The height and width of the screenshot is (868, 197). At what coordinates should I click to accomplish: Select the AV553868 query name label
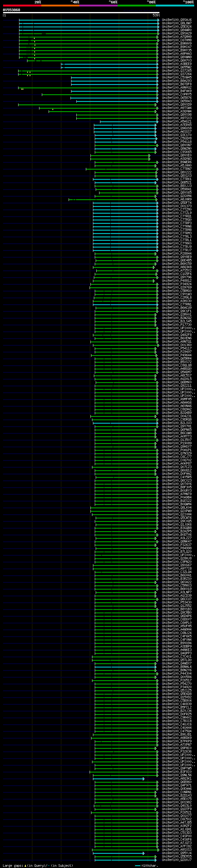tap(11, 10)
